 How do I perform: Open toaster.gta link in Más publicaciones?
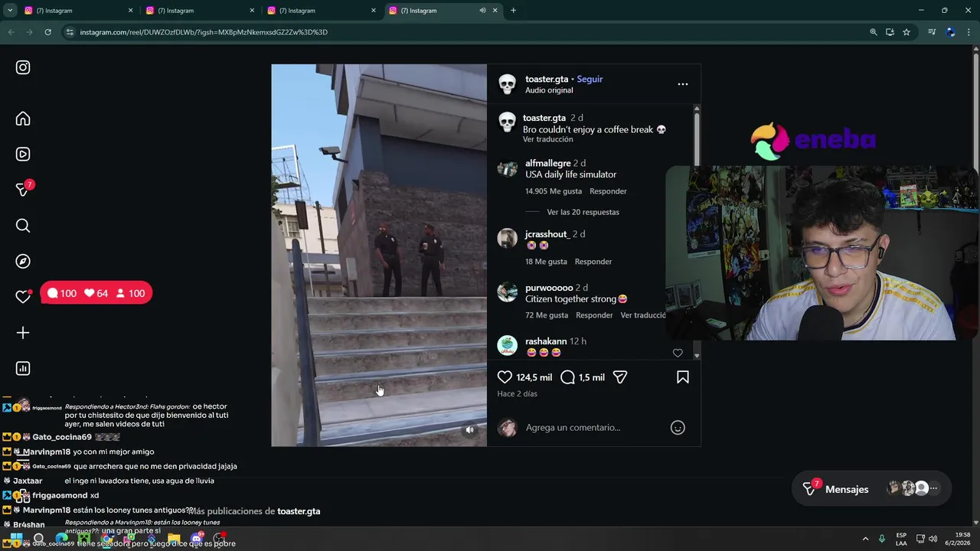pyautogui.click(x=299, y=511)
